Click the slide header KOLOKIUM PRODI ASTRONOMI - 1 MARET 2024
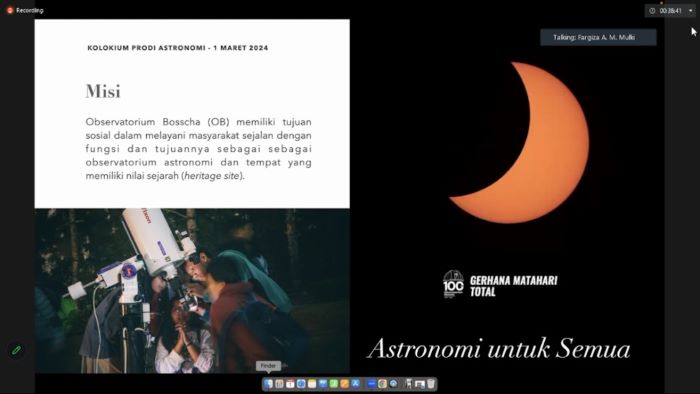The height and width of the screenshot is (394, 700). (x=178, y=48)
